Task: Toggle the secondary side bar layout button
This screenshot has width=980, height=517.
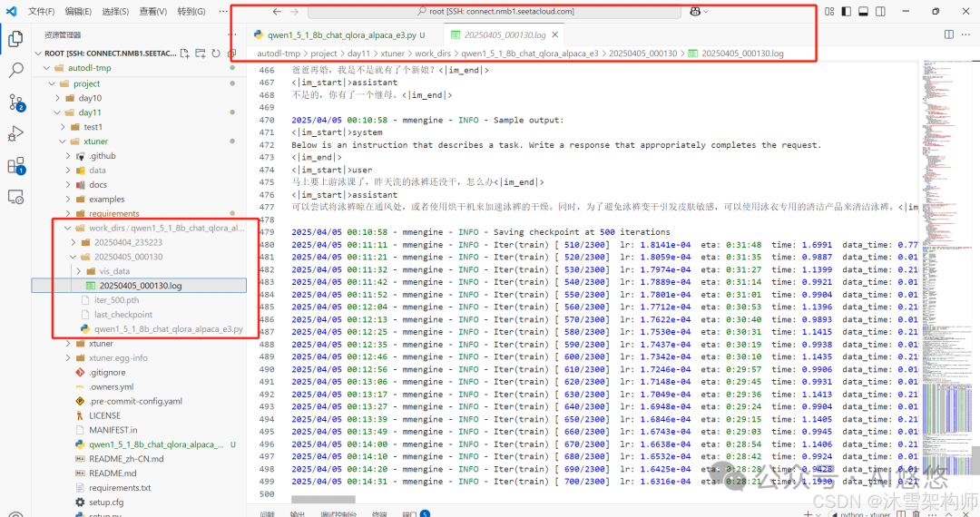Action: pos(881,11)
